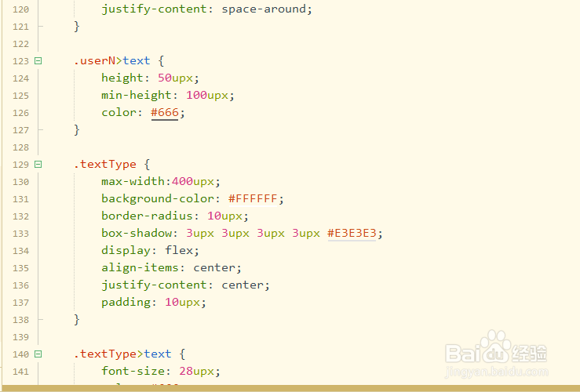Image resolution: width=580 pixels, height=392 pixels.
Task: Click closing brace on line 121
Action: coord(77,26)
